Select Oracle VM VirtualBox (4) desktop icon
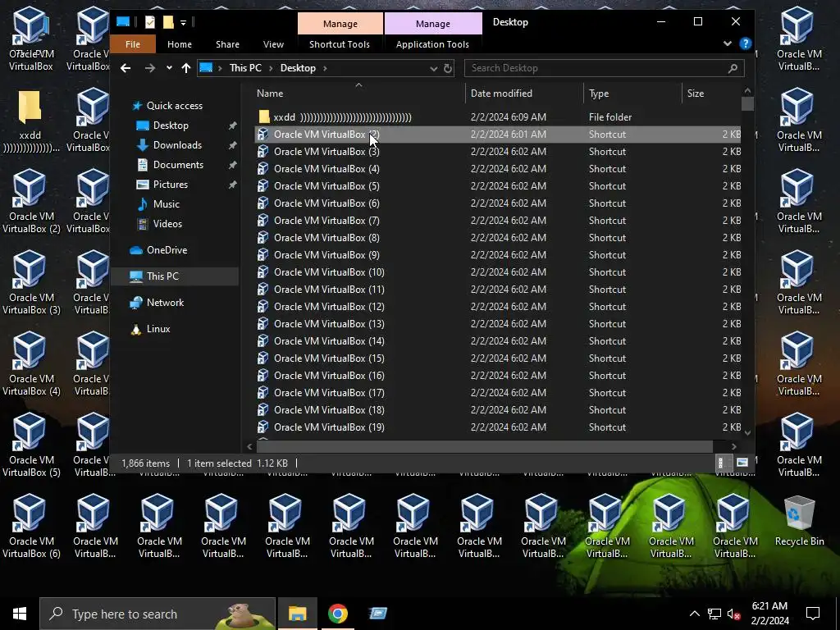 tap(31, 364)
